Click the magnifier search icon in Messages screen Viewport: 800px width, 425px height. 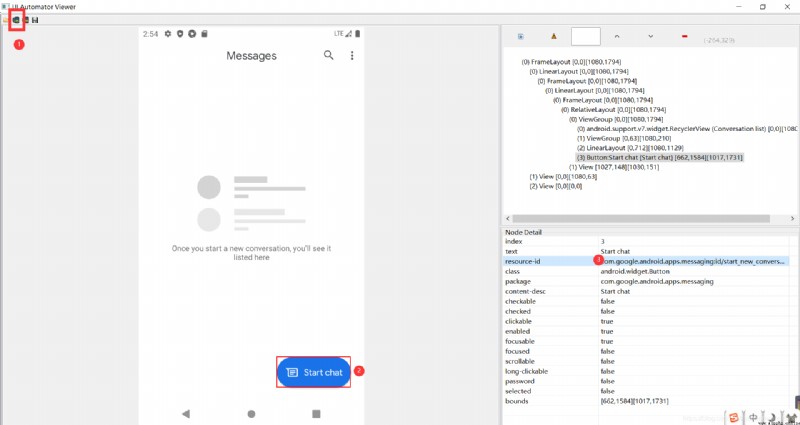pyautogui.click(x=329, y=55)
